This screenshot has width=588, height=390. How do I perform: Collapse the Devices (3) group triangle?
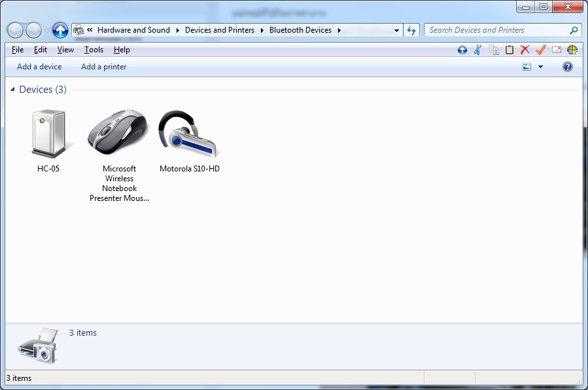pos(12,89)
